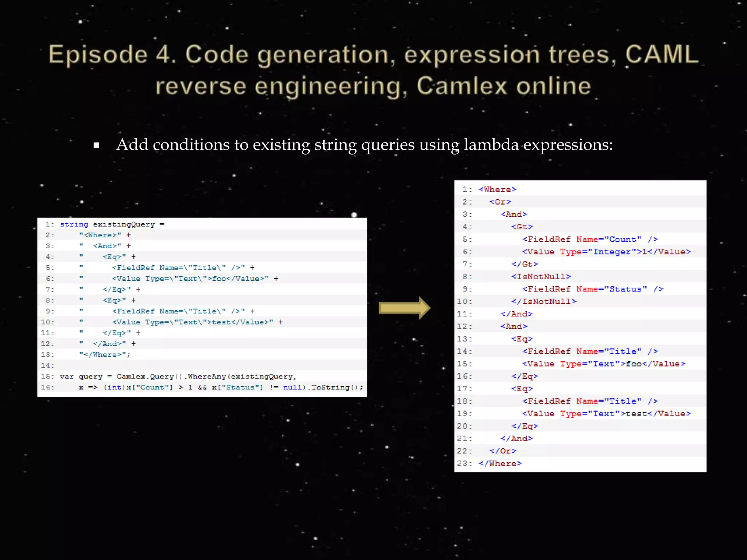Select left code line 10 Value Text test
The width and height of the screenshot is (747, 560).
click(x=181, y=322)
